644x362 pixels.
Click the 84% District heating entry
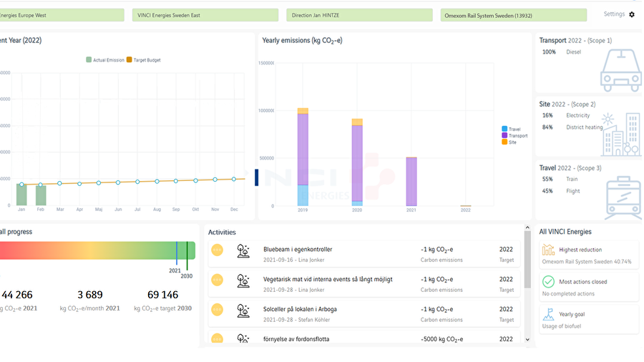(x=572, y=127)
